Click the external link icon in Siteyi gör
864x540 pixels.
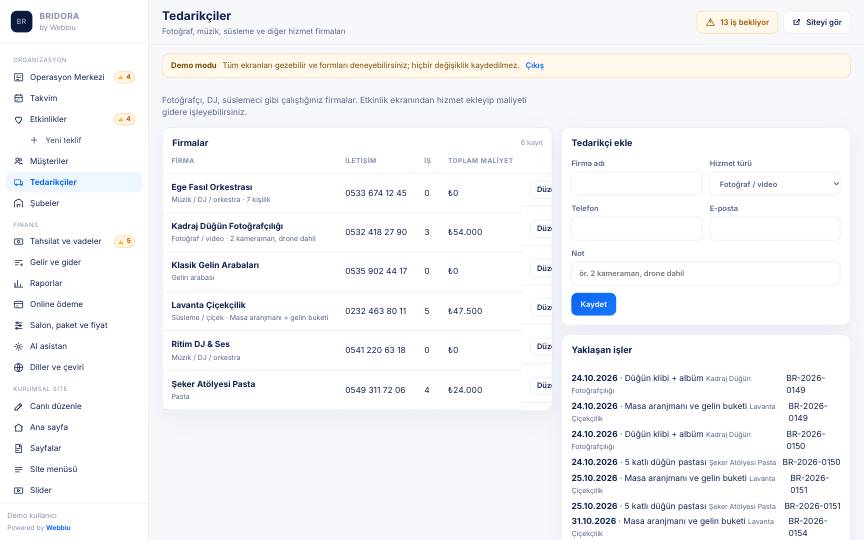click(x=796, y=22)
